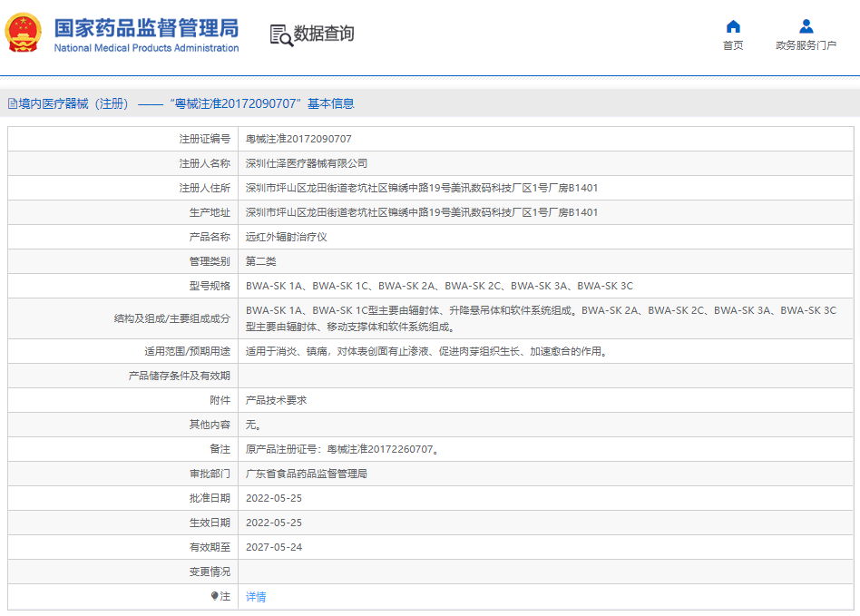Open the 政务服务门户 user icon

[806, 26]
